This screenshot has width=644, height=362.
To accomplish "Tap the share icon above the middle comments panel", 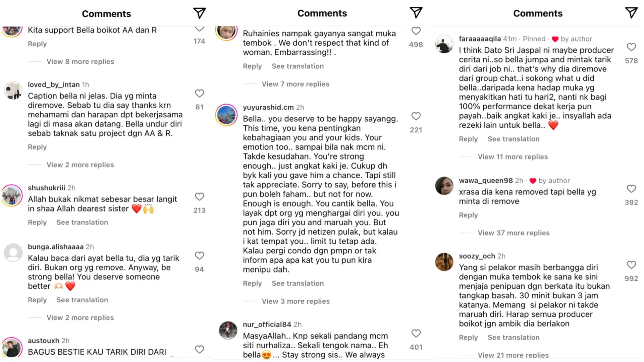I will pos(416,13).
